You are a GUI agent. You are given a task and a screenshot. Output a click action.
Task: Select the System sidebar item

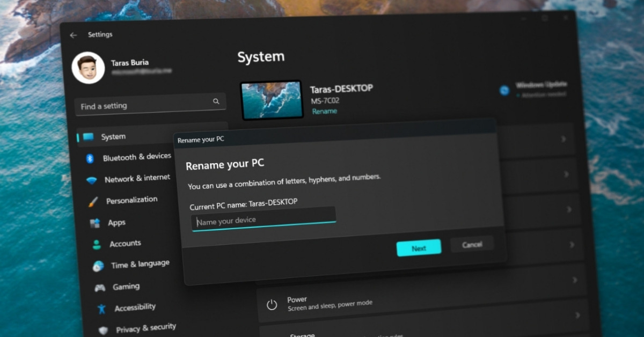click(113, 137)
